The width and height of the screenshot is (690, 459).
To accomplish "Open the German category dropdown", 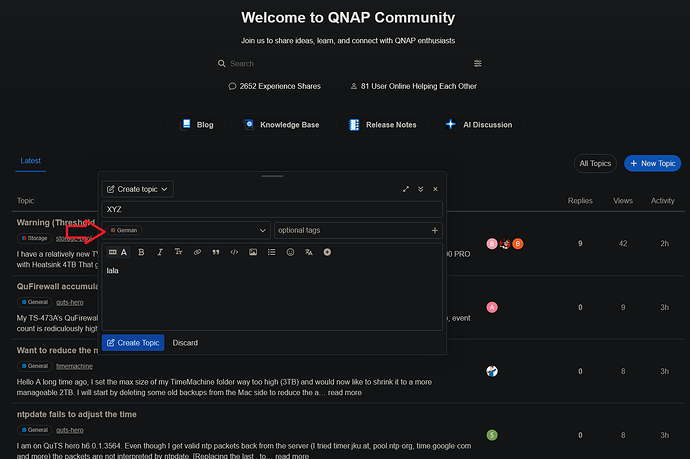I will [186, 231].
